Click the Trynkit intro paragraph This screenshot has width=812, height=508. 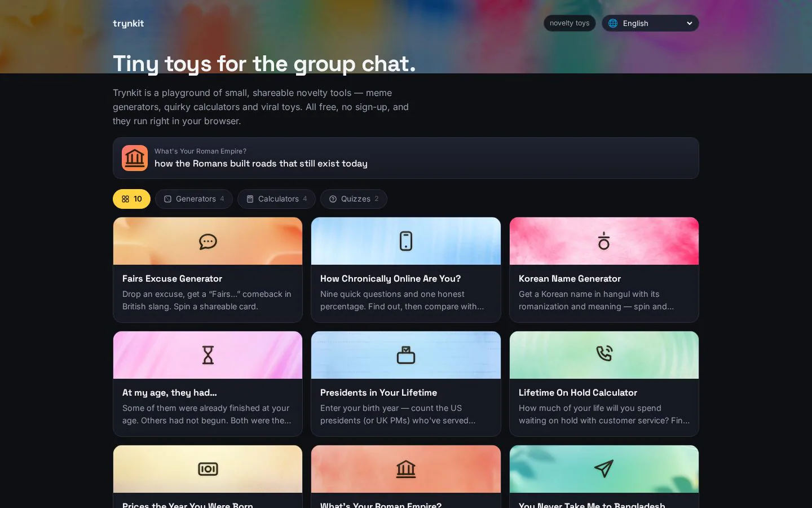pos(261,107)
